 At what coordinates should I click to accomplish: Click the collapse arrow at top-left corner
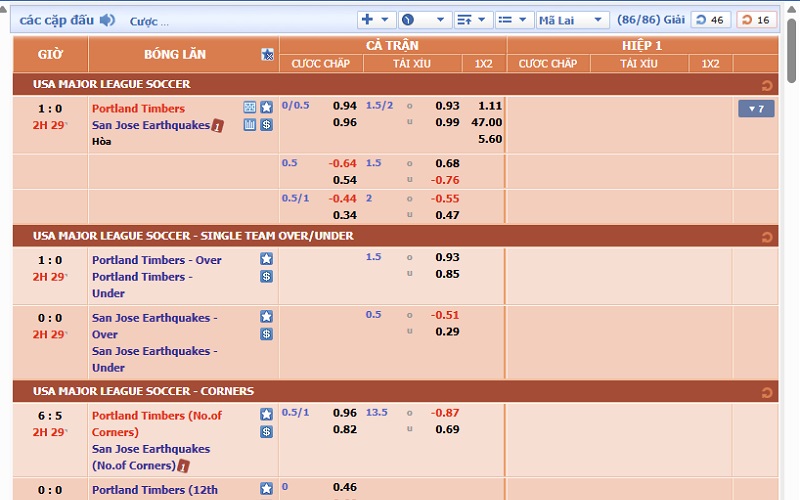(x=4, y=9)
